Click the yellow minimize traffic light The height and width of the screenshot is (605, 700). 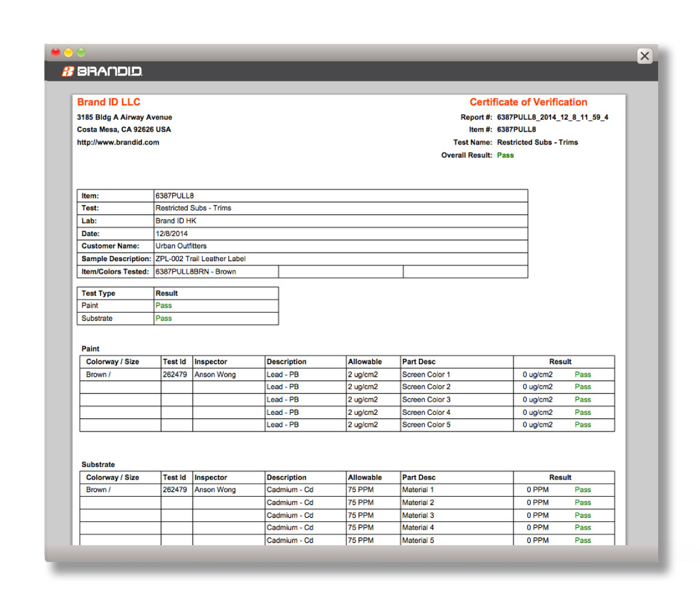tap(68, 52)
